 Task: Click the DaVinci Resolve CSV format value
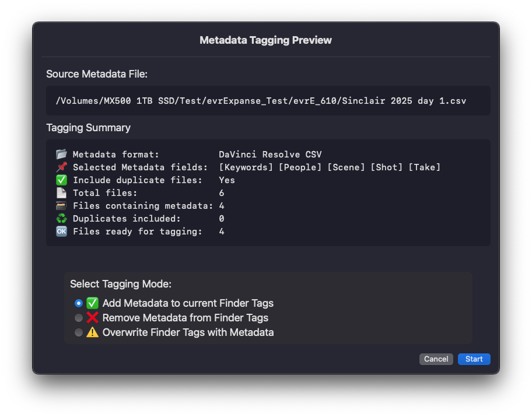270,155
